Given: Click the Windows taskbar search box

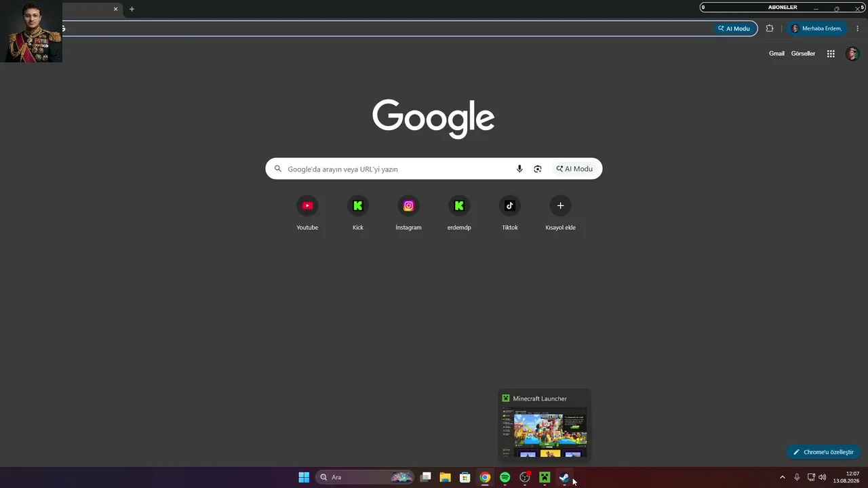Looking at the screenshot, I should [x=365, y=477].
